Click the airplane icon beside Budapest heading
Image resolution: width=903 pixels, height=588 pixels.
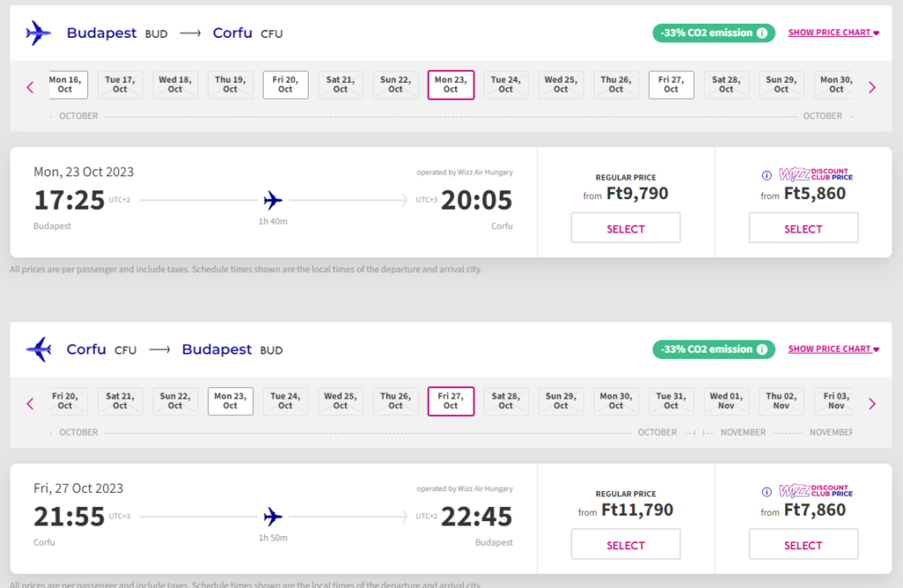[38, 33]
